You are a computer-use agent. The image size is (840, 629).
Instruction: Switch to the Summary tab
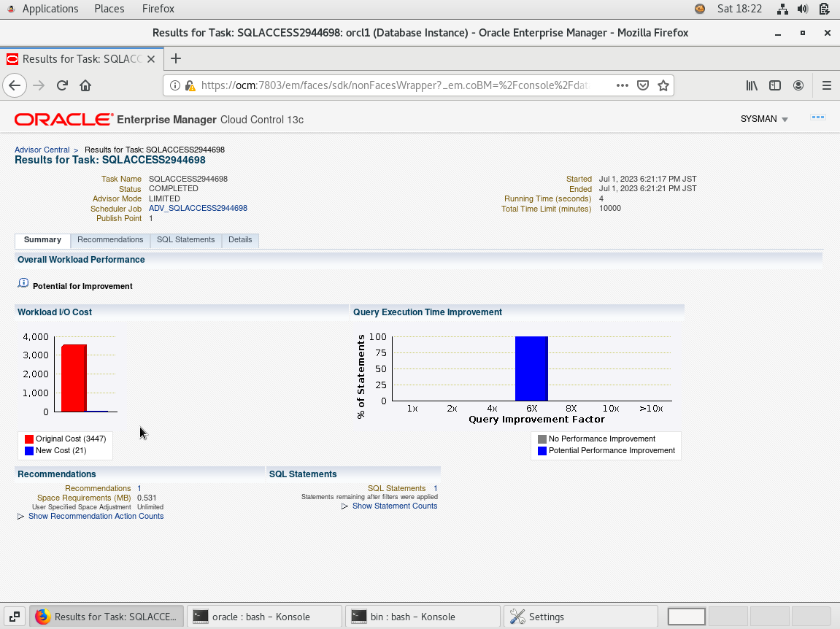(x=42, y=240)
